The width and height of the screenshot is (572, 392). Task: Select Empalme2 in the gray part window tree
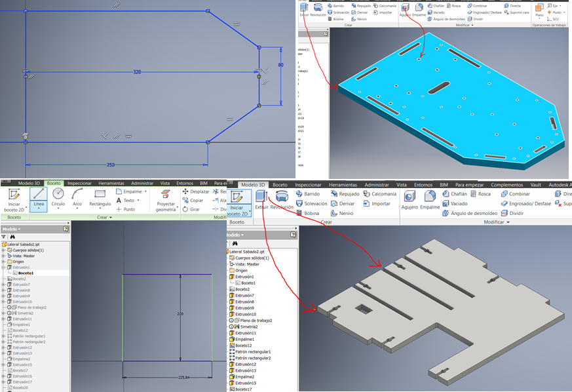[242, 377]
